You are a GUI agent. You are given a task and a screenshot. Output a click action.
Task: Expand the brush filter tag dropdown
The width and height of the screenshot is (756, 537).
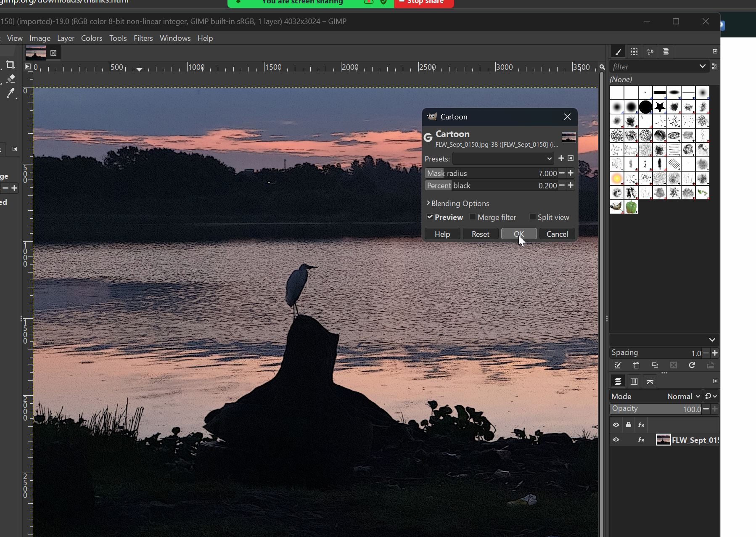pyautogui.click(x=702, y=66)
